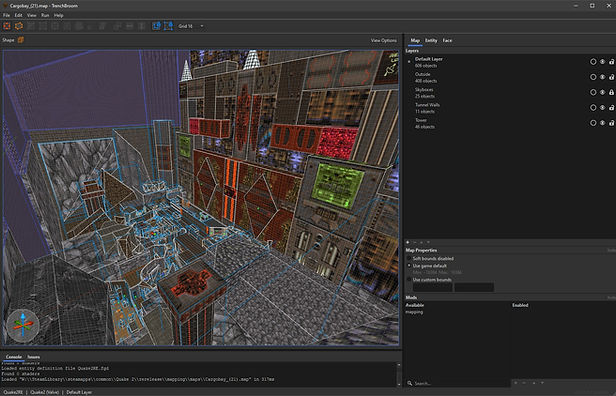Image resolution: width=616 pixels, height=396 pixels.
Task: Open the Edit menu
Action: point(18,15)
